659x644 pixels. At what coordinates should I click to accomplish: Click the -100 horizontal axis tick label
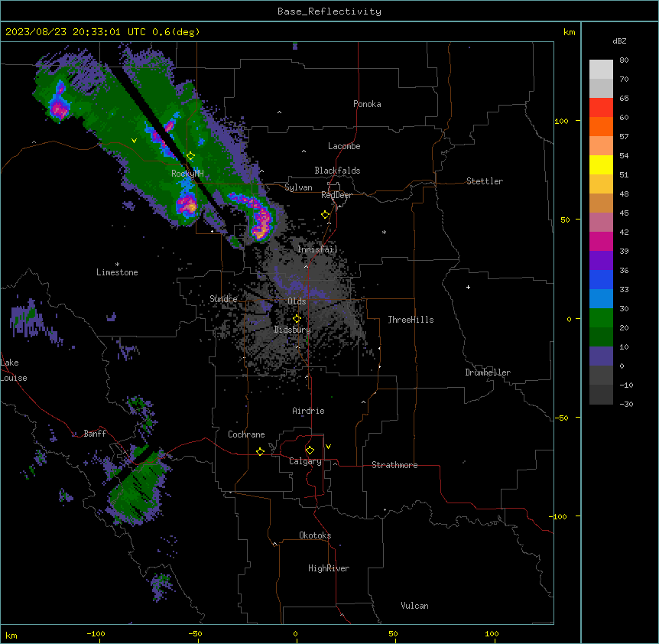pyautogui.click(x=96, y=633)
